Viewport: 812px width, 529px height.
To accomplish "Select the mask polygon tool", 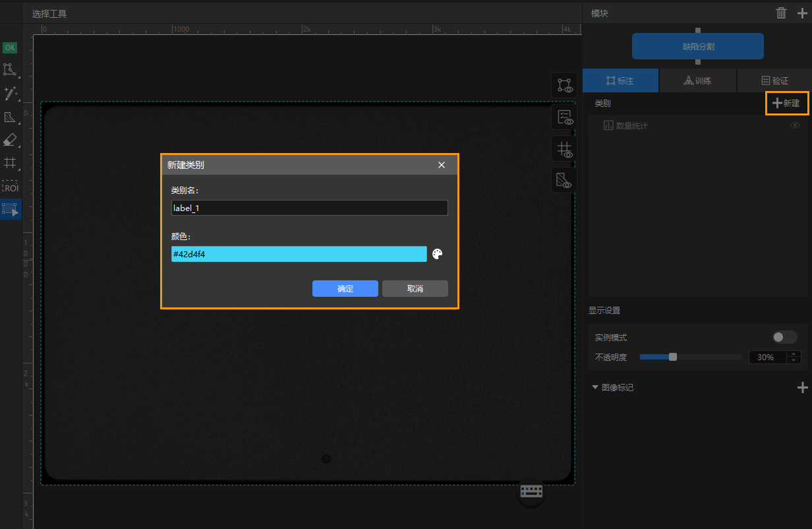I will point(10,117).
